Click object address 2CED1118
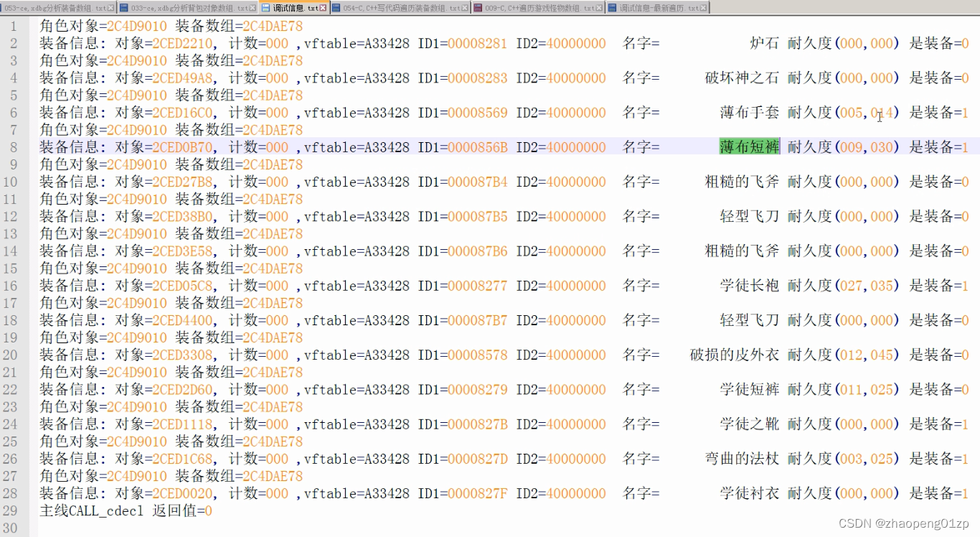Screen dimensions: 980x537 (x=182, y=424)
